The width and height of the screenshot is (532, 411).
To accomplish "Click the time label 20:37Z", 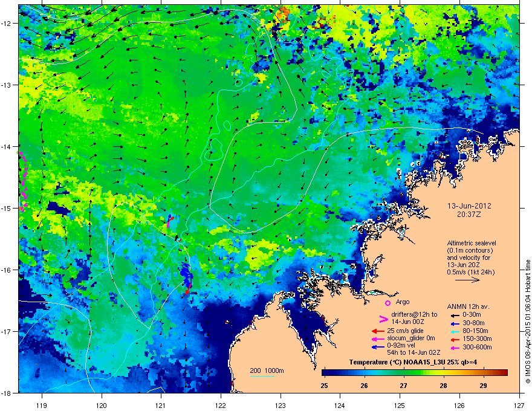I will click(469, 215).
